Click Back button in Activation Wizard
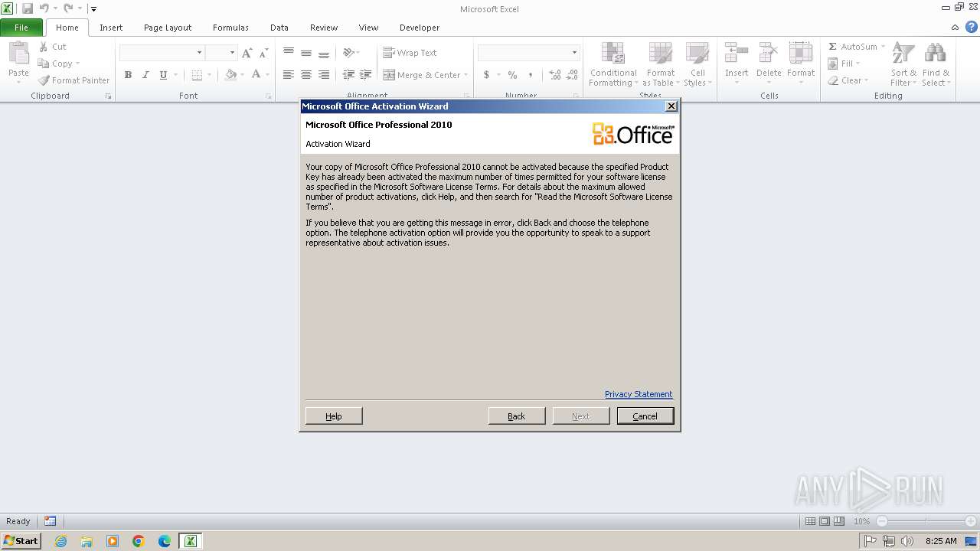The image size is (980, 551). (x=517, y=416)
